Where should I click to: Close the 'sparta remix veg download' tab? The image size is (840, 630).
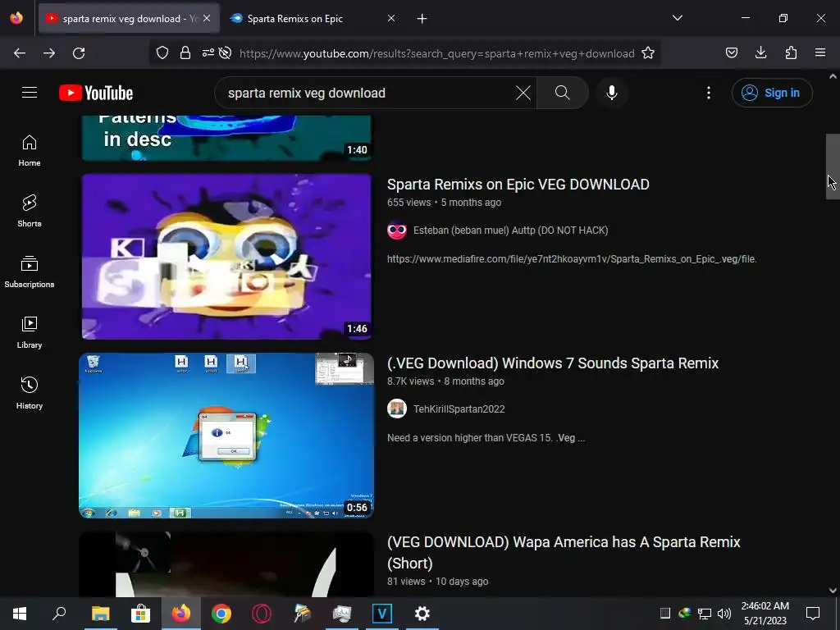(x=207, y=18)
